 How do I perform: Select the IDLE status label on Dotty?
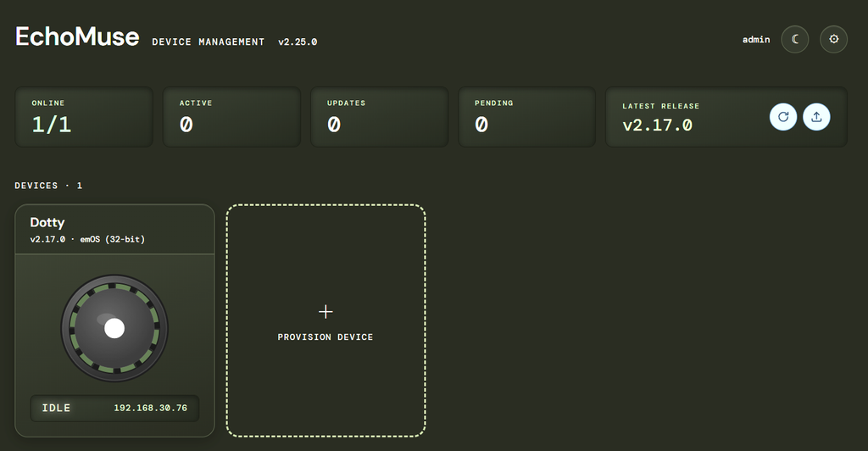tap(57, 408)
